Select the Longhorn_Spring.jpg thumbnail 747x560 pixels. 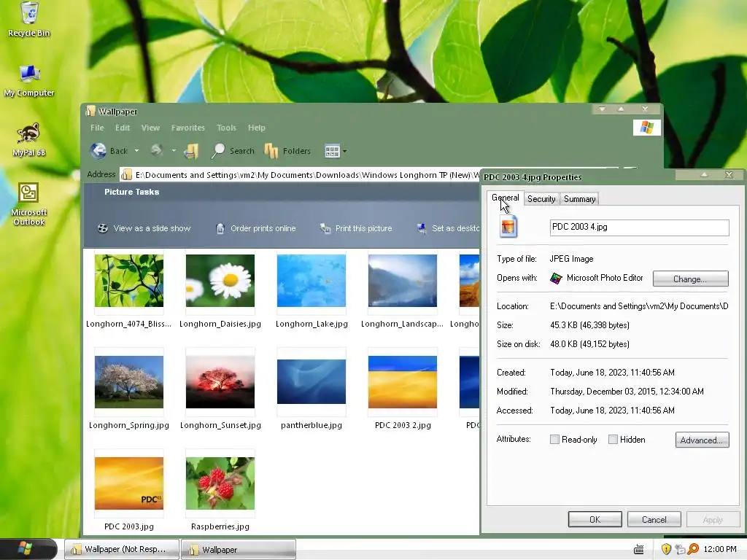coord(128,382)
